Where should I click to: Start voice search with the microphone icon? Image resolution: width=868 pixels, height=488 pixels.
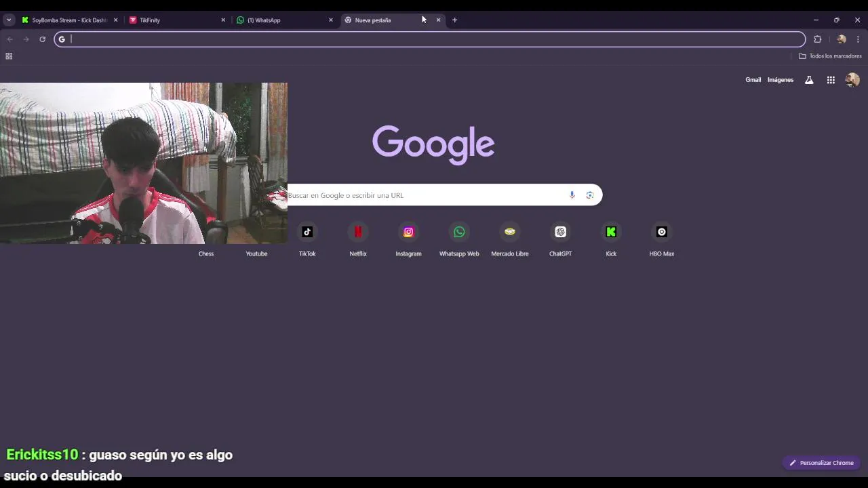click(x=572, y=195)
